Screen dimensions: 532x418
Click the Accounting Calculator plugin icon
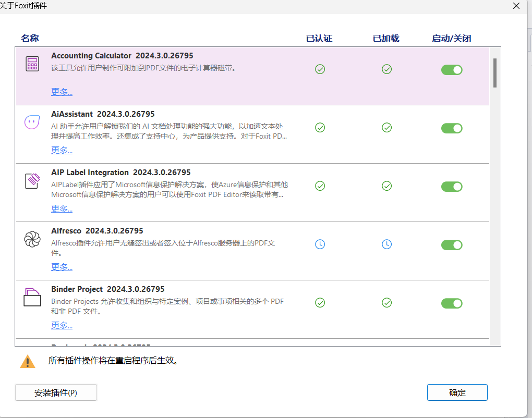pyautogui.click(x=32, y=64)
